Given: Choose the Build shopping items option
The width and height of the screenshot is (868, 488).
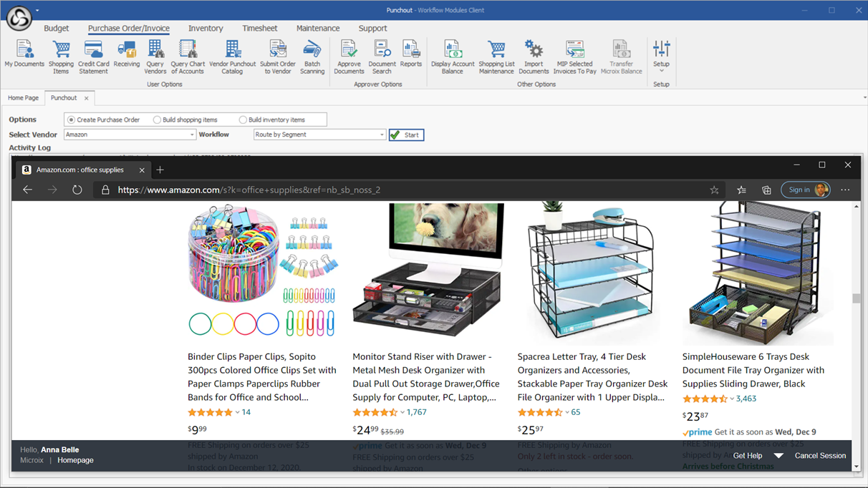Looking at the screenshot, I should pyautogui.click(x=157, y=119).
